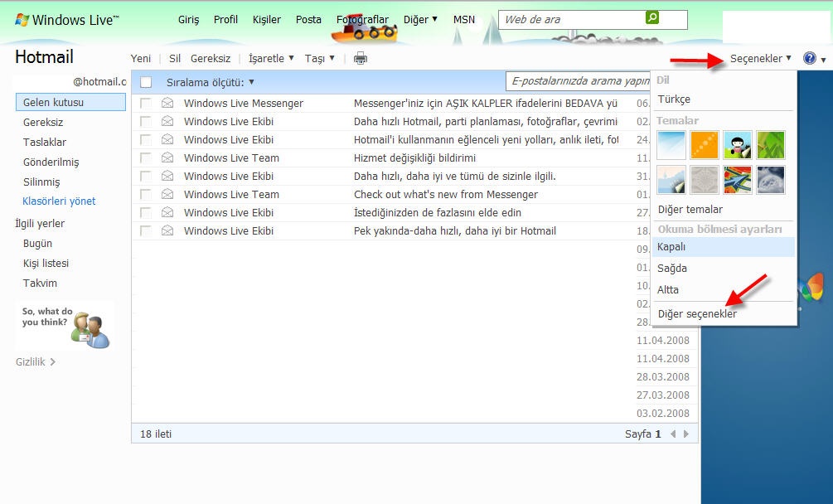Click the print icon in the toolbar
833x504 pixels.
[x=361, y=58]
